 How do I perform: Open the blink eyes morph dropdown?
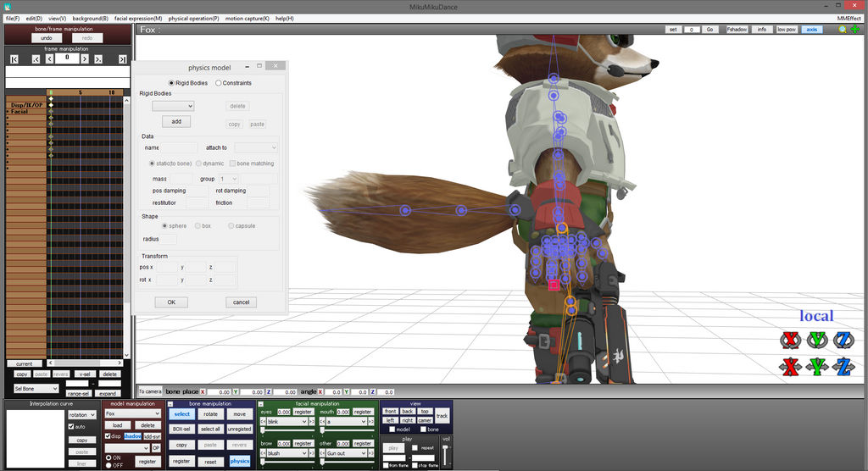click(287, 422)
